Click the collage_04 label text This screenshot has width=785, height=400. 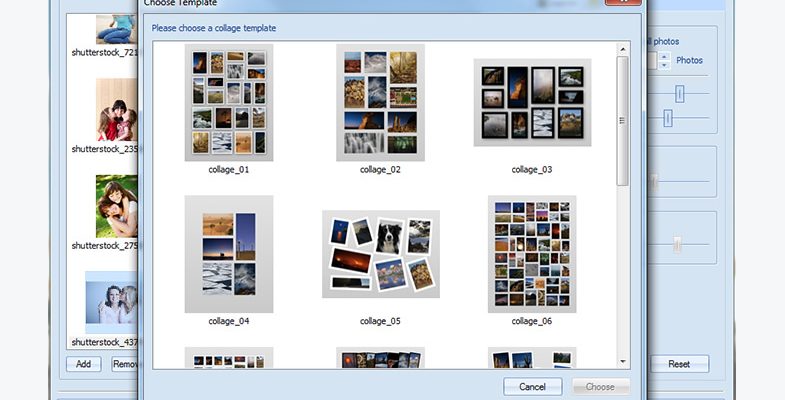click(x=229, y=321)
